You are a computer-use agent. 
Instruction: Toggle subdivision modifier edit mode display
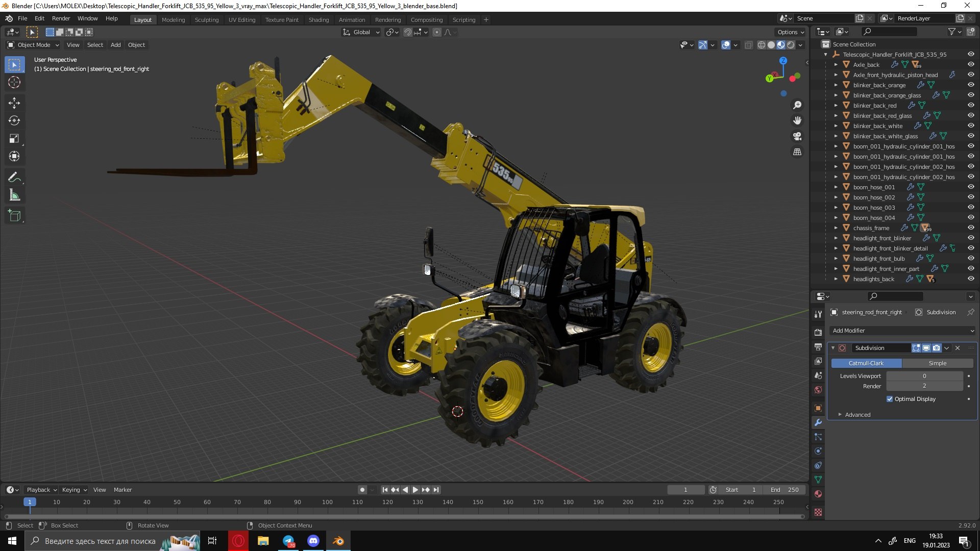[x=916, y=348]
